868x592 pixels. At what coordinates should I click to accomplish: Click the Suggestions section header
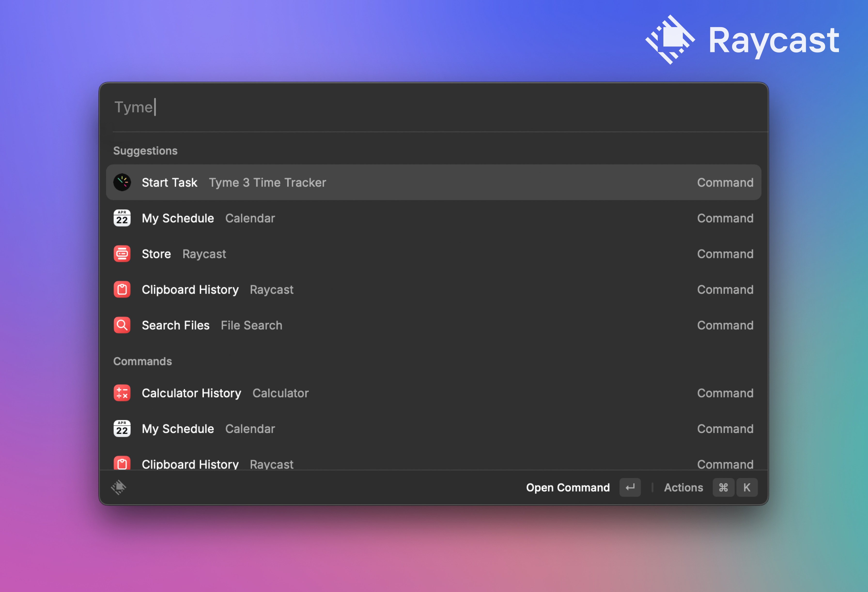pyautogui.click(x=145, y=151)
